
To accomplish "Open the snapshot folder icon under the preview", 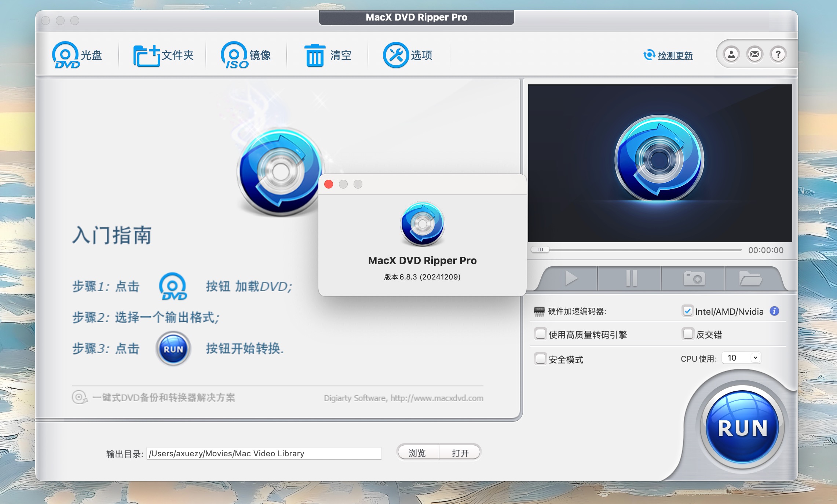I will (x=750, y=278).
